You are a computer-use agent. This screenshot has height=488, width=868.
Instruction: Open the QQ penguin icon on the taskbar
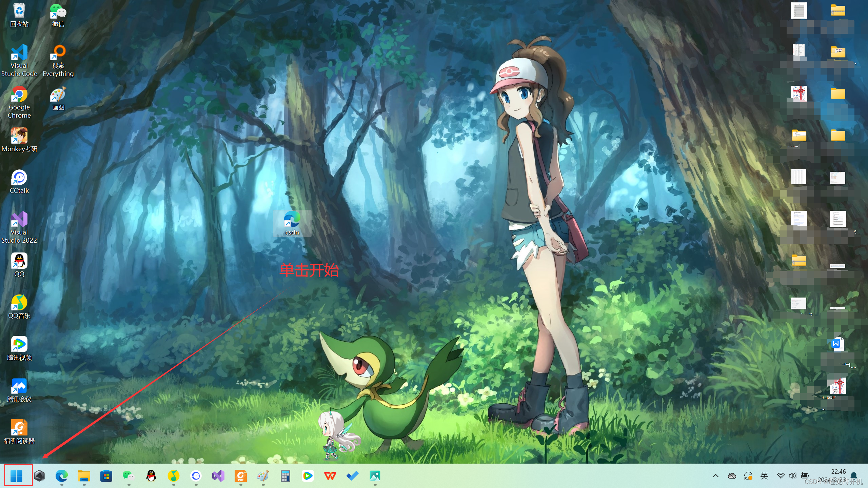(x=151, y=476)
